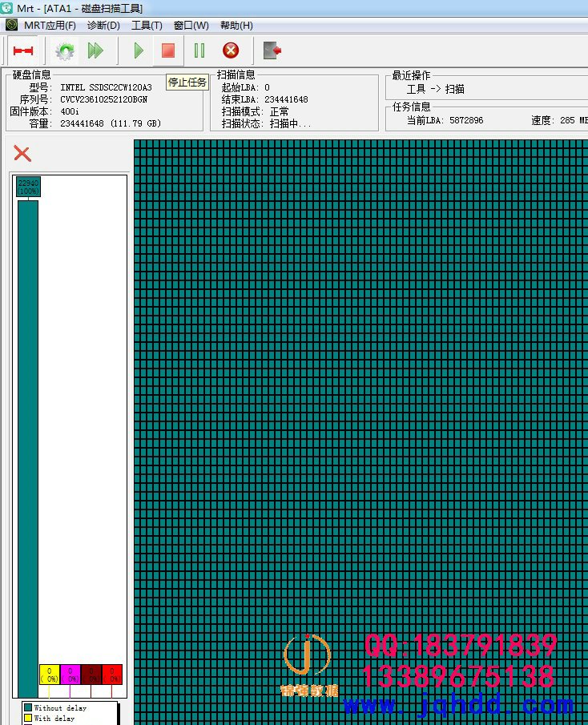The height and width of the screenshot is (725, 588).
Task: Click the speed value 285
Action: (x=567, y=120)
